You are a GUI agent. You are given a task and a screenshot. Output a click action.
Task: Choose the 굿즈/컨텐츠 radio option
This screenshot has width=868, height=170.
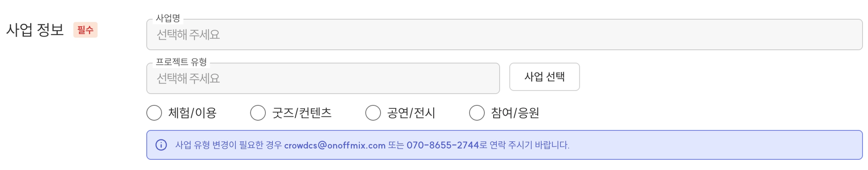coord(258,113)
